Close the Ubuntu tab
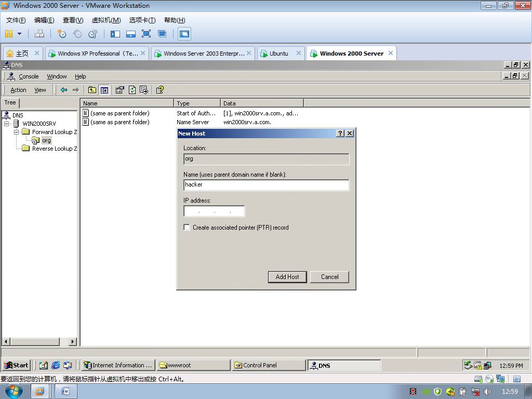This screenshot has height=399, width=532. [x=299, y=53]
